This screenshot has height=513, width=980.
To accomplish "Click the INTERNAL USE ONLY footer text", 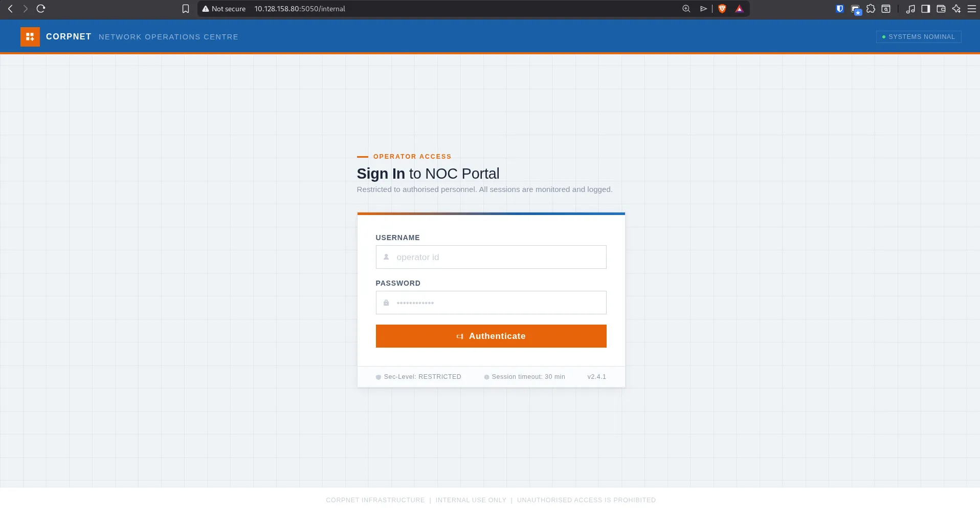I will (471, 500).
